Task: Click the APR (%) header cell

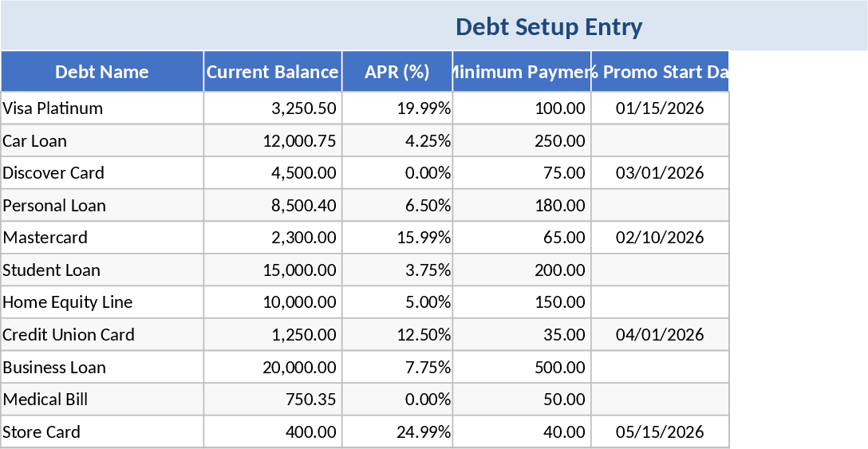Action: point(397,72)
